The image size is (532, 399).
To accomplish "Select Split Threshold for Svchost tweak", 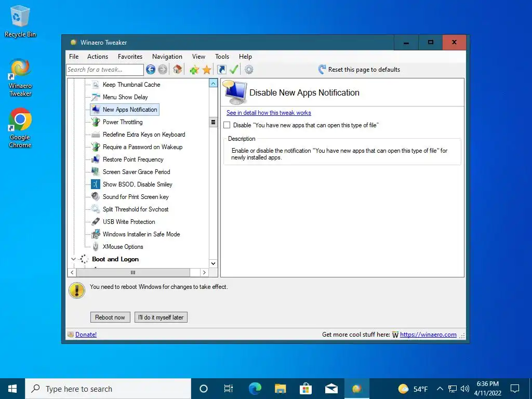I will point(136,209).
